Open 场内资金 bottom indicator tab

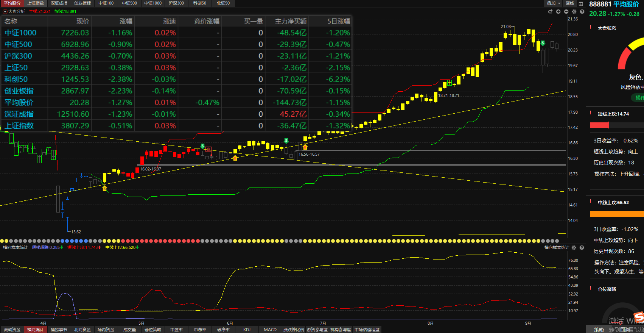coord(106,330)
